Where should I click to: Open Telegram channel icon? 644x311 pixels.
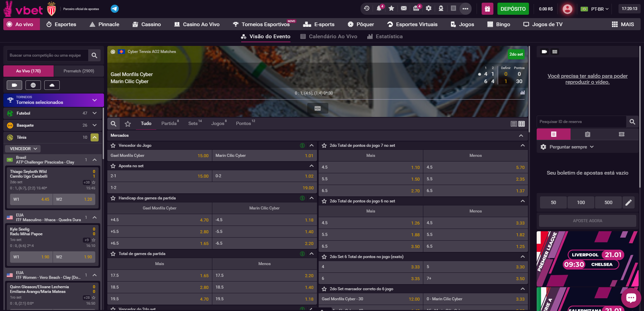(x=115, y=9)
